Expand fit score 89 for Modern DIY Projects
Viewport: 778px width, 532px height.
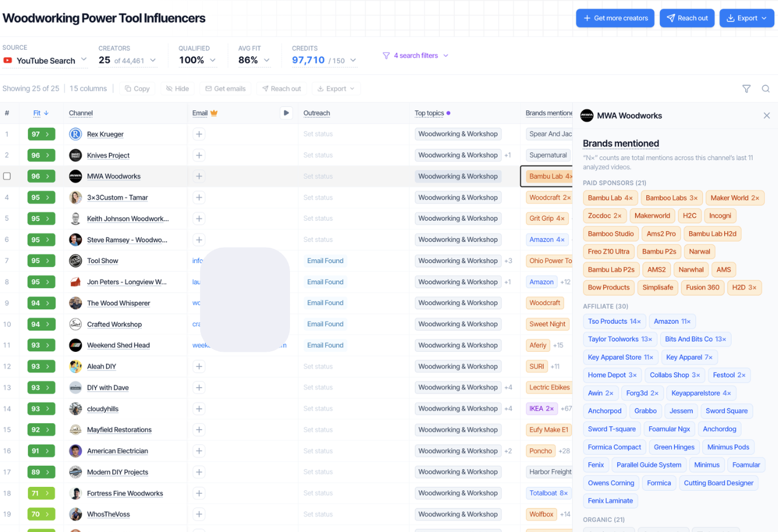(41, 472)
